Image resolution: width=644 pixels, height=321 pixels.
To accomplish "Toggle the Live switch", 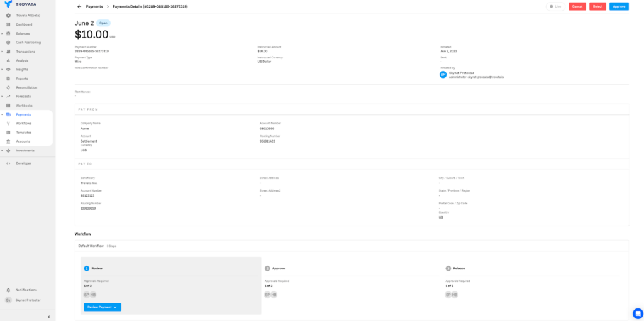I will tap(555, 6).
